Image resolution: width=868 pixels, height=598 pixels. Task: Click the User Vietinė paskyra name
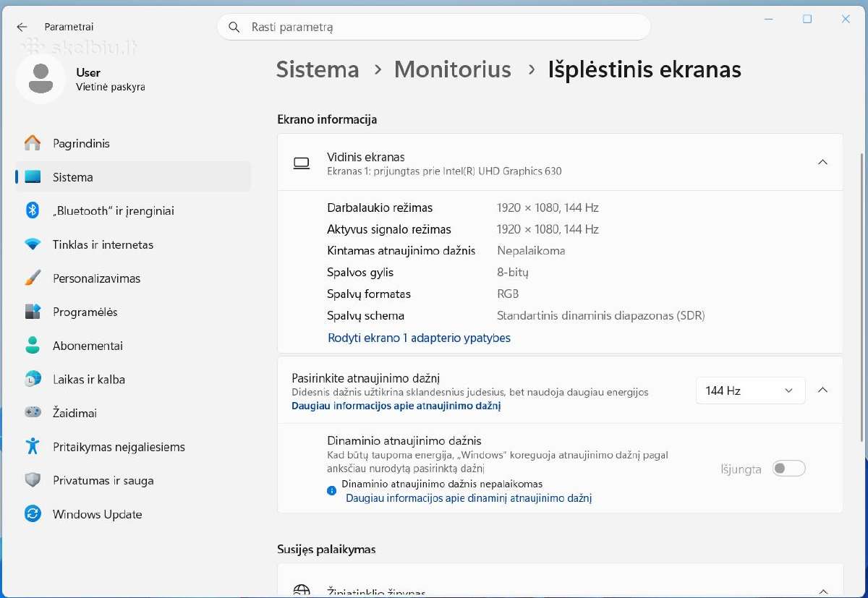[x=111, y=79]
